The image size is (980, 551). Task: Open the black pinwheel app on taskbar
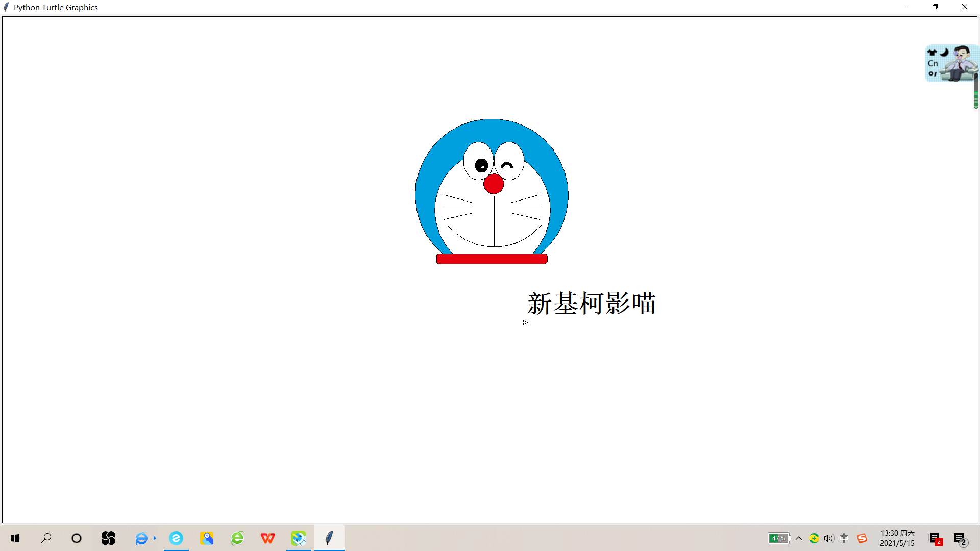pyautogui.click(x=108, y=538)
